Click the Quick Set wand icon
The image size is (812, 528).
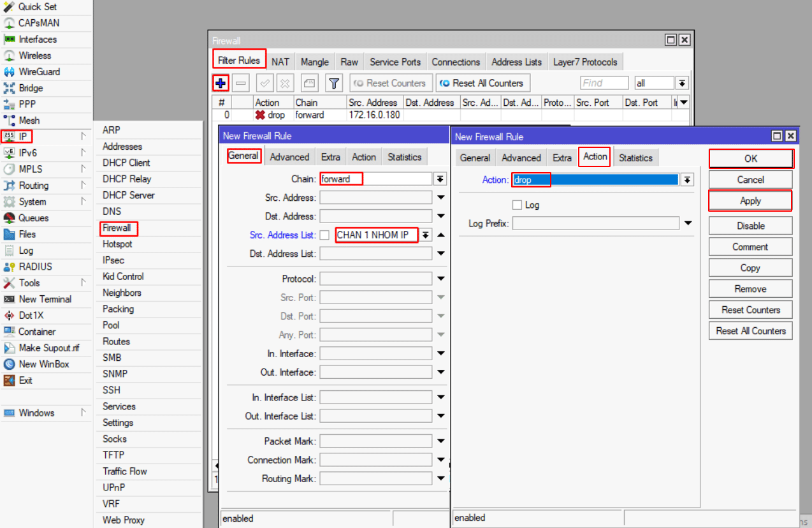[9, 6]
